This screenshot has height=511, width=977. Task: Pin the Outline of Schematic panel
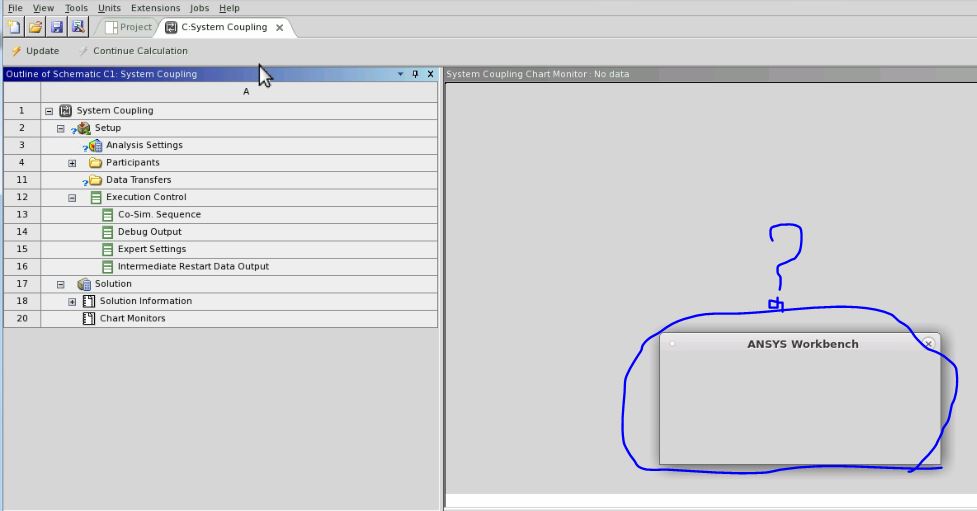(x=416, y=74)
